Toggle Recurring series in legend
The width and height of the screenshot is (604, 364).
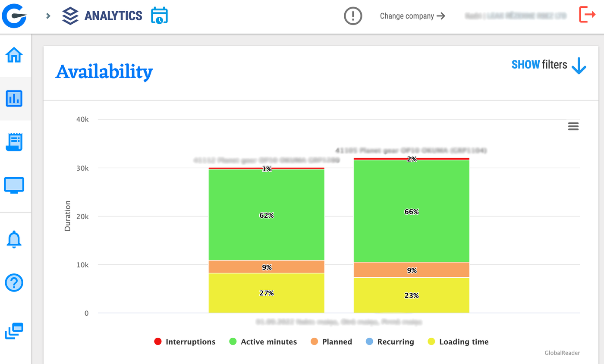390,342
